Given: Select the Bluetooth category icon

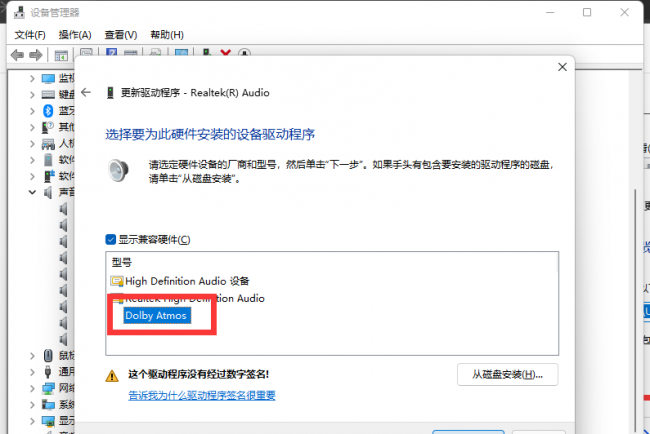Looking at the screenshot, I should coord(48,111).
